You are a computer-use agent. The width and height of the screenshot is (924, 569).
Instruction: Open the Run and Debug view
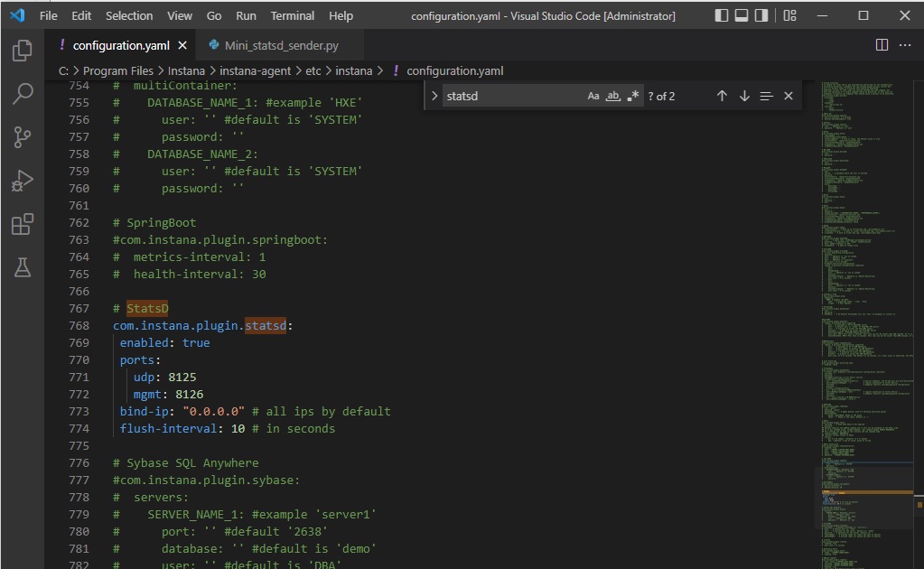click(x=23, y=181)
